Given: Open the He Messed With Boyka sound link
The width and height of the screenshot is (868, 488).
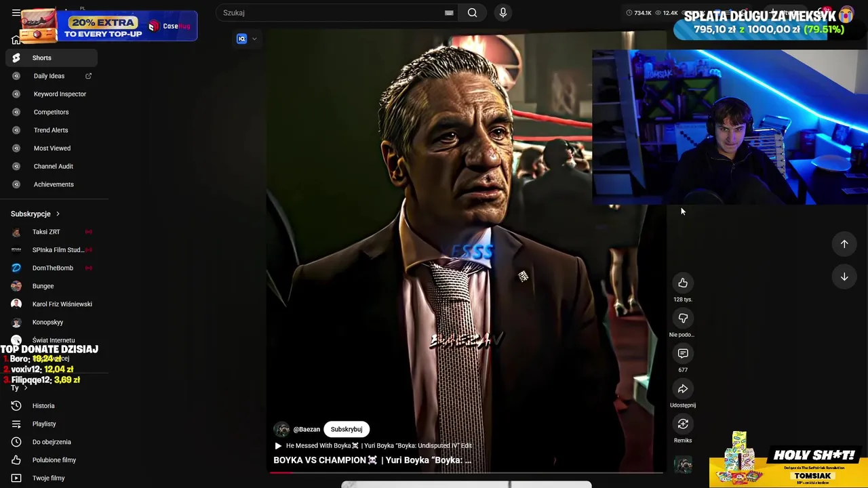Looking at the screenshot, I should (x=378, y=446).
